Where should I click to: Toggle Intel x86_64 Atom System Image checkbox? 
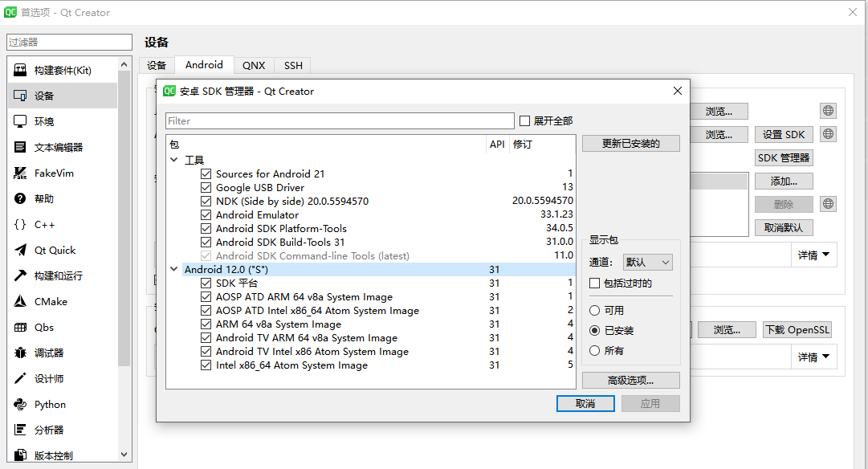[x=206, y=365]
